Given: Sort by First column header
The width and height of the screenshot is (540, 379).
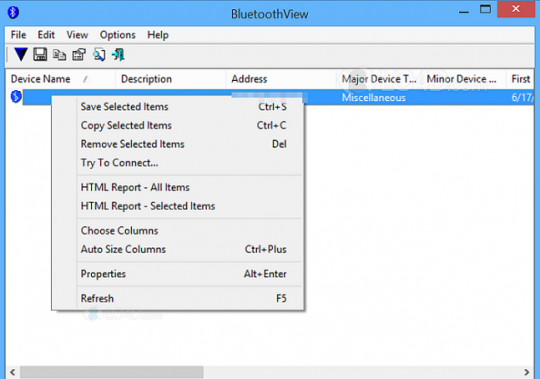Looking at the screenshot, I should coord(520,79).
